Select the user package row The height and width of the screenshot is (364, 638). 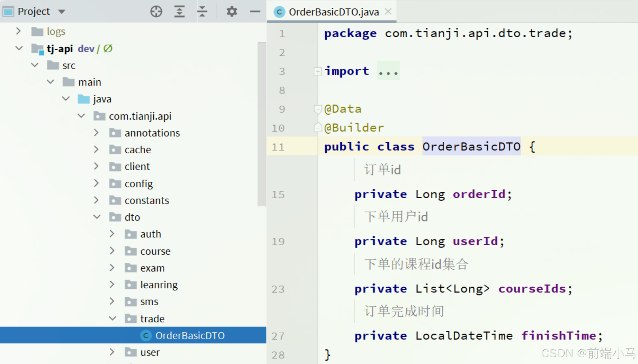(133, 352)
